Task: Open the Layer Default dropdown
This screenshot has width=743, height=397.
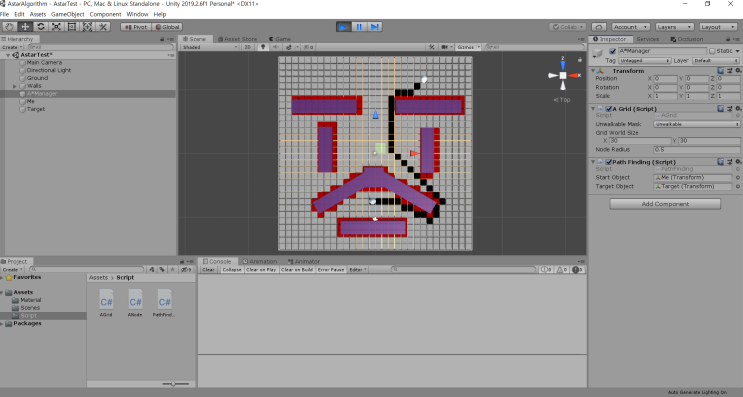Action: click(716, 61)
